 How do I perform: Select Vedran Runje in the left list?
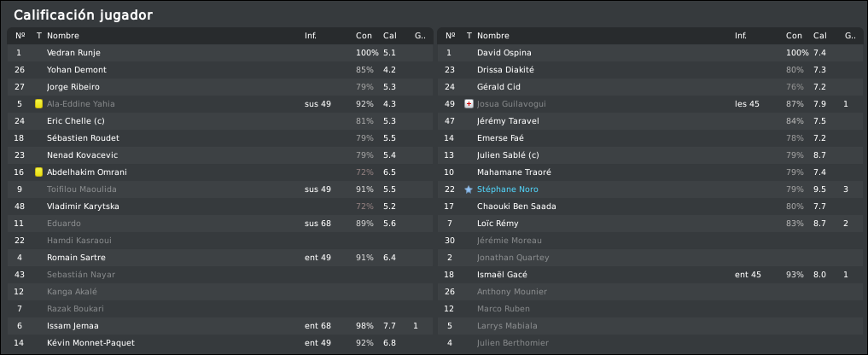point(220,53)
